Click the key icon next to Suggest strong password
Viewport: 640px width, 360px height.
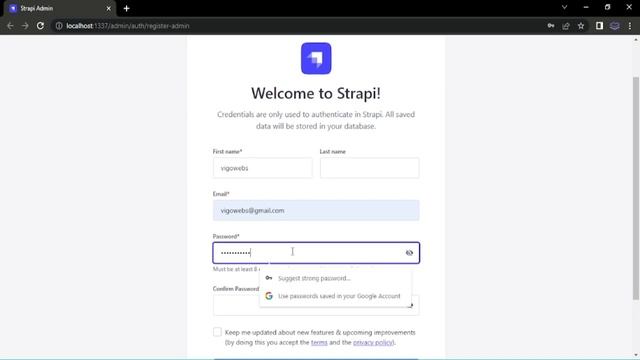click(x=269, y=278)
